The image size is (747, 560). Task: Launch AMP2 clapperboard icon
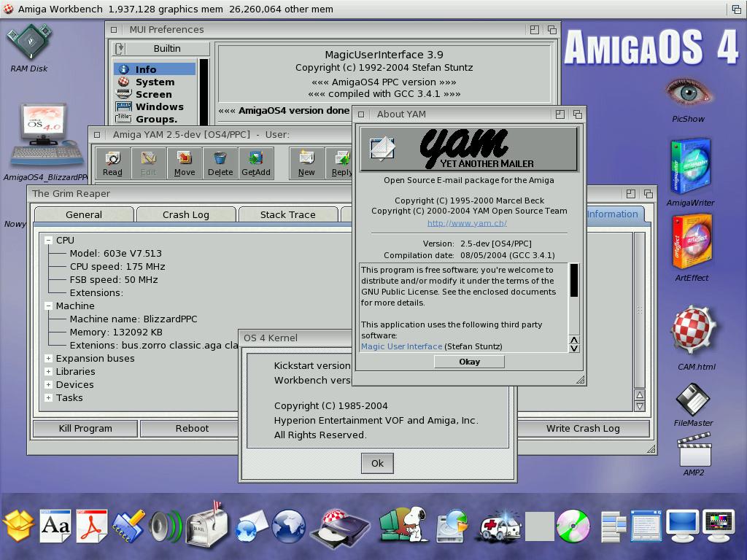pos(694,449)
